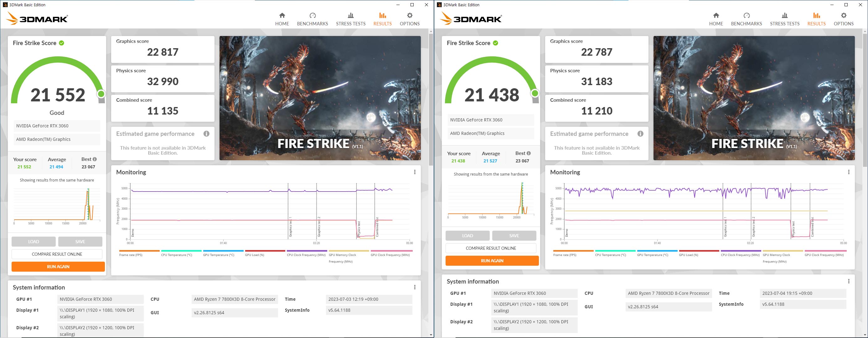Open Monitoring three-dot menu in right window

(849, 172)
